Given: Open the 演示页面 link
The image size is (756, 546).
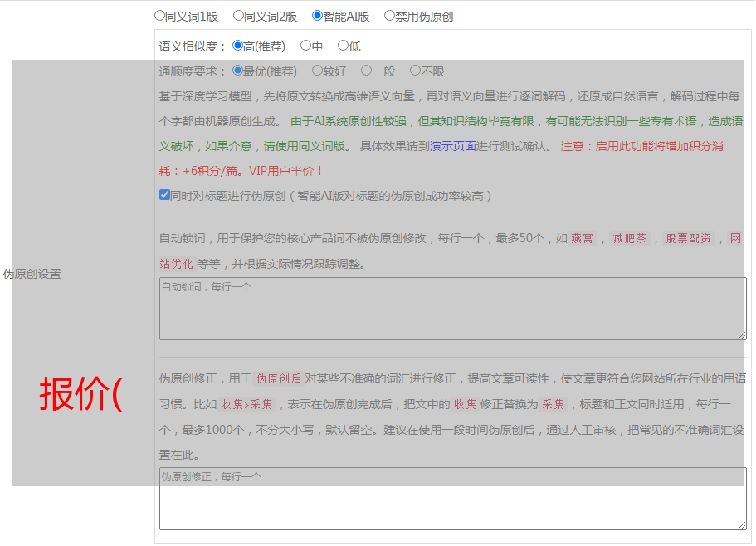Looking at the screenshot, I should (452, 146).
